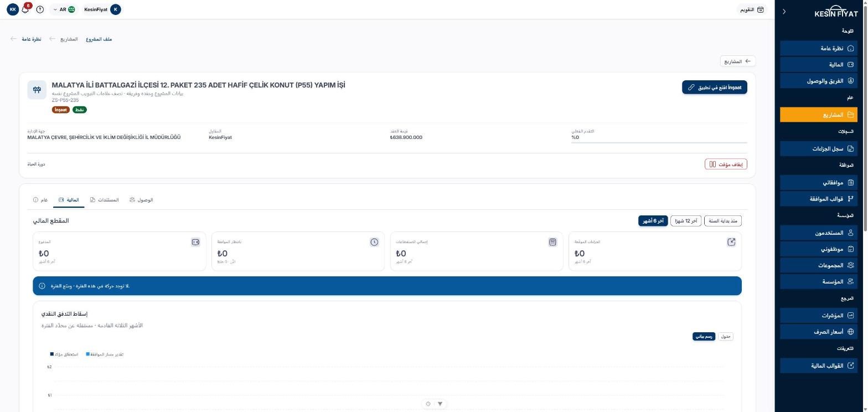Click the clock icon on بانتظار الموافقة card
Image resolution: width=868 pixels, height=412 pixels.
pyautogui.click(x=374, y=242)
